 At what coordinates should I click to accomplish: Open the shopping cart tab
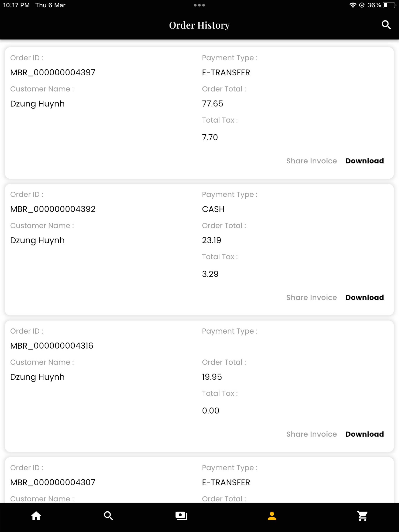point(362,516)
